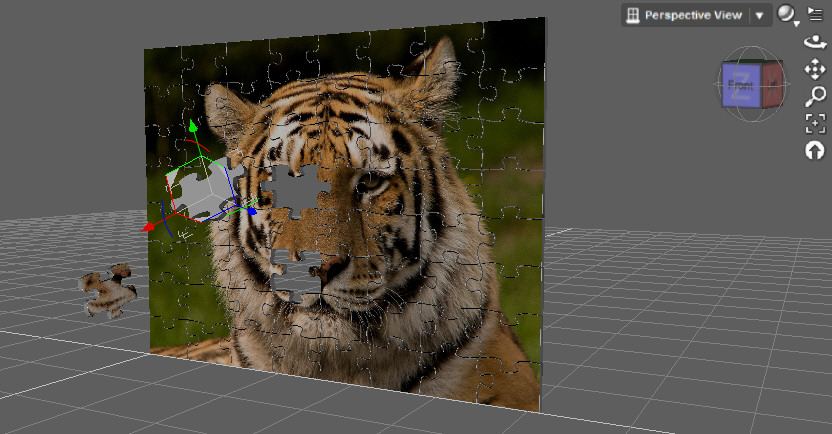Click the camera icon before Perspective View
832x434 pixels.
[632, 15]
